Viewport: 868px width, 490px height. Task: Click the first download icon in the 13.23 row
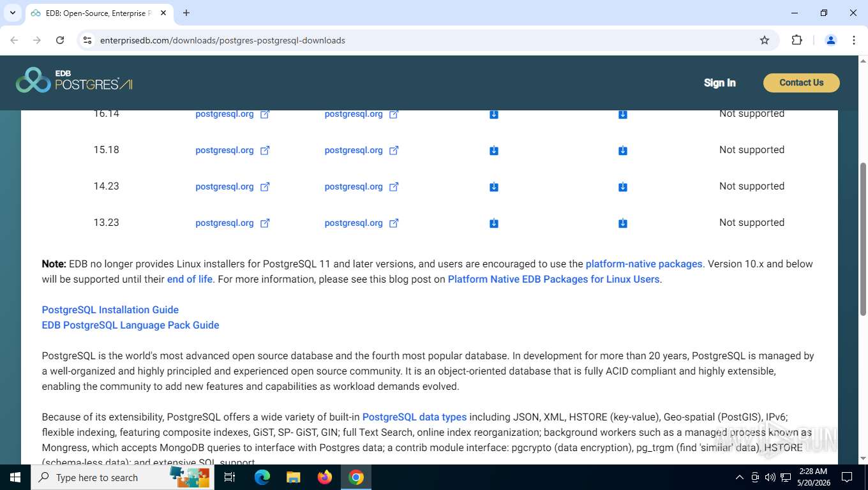pos(494,223)
